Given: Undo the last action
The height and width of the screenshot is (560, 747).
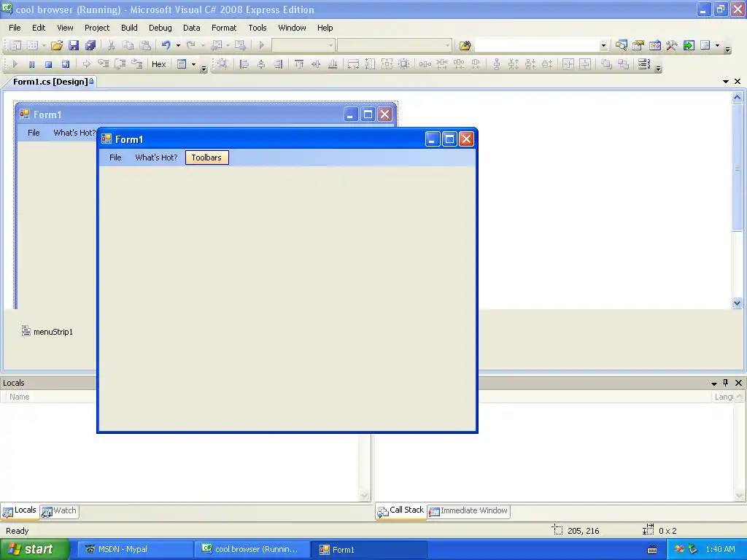Looking at the screenshot, I should [x=166, y=45].
